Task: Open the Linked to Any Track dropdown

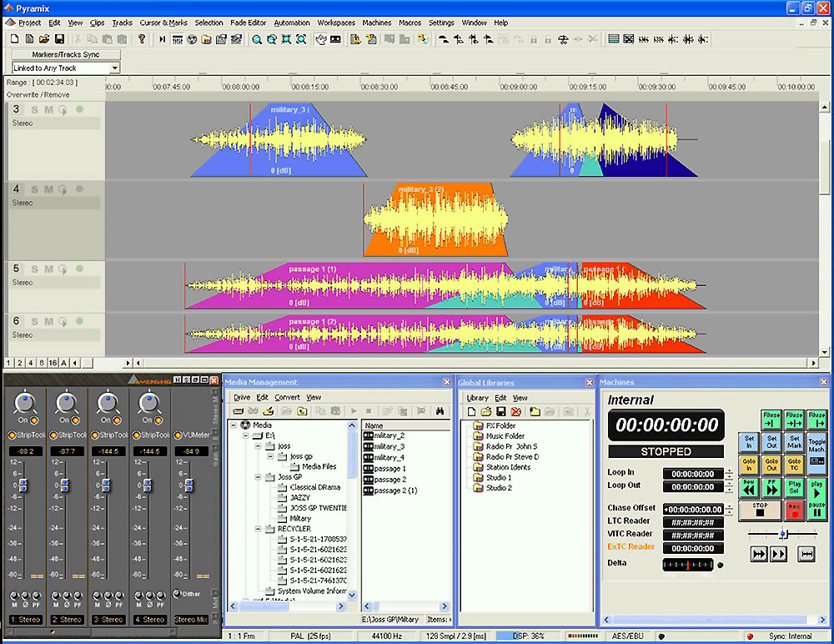Action: tap(114, 68)
